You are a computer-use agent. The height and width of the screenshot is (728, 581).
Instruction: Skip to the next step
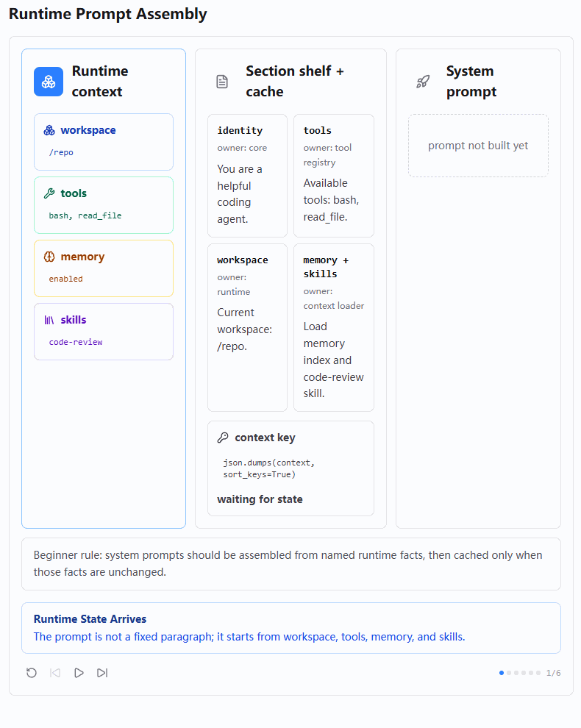(102, 673)
